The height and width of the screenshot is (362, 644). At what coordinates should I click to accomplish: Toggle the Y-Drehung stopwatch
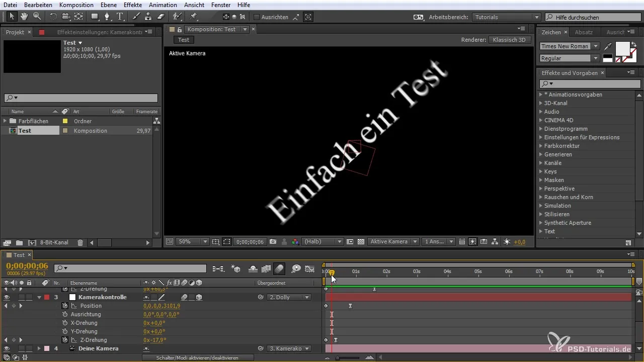click(x=65, y=331)
